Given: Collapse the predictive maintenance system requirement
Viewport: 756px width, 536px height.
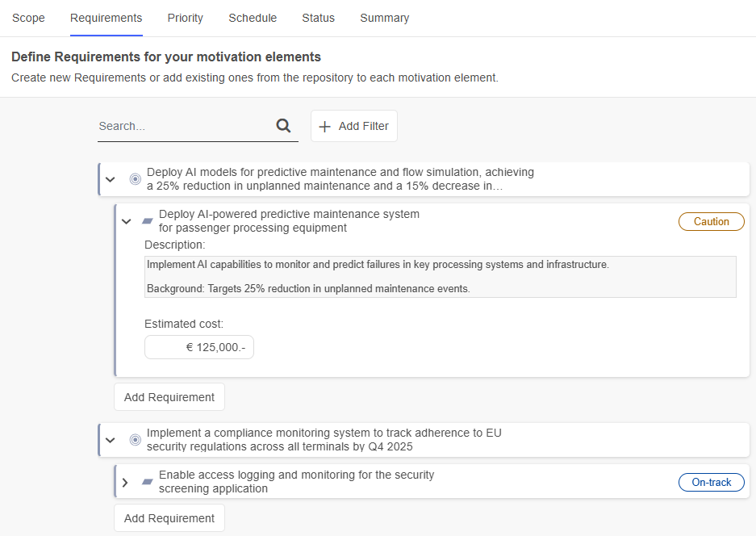Looking at the screenshot, I should click(126, 221).
